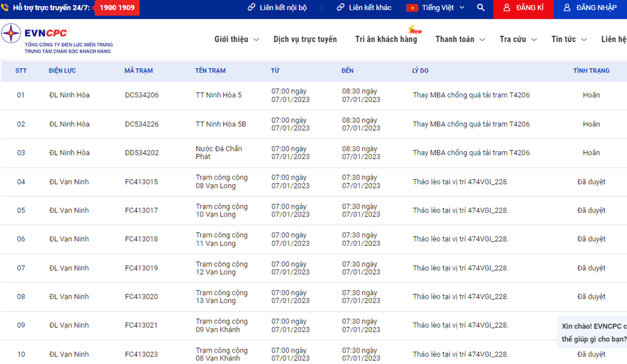Open the Liên kết nội bộ link
Image resolution: width=627 pixels, height=364 pixels.
283,8
